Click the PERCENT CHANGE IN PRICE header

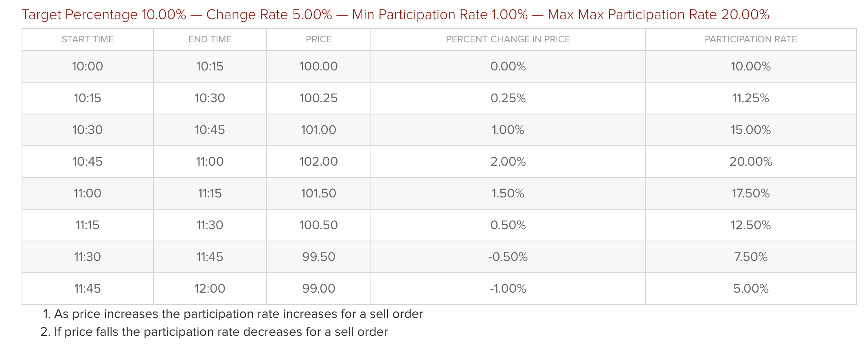click(508, 39)
